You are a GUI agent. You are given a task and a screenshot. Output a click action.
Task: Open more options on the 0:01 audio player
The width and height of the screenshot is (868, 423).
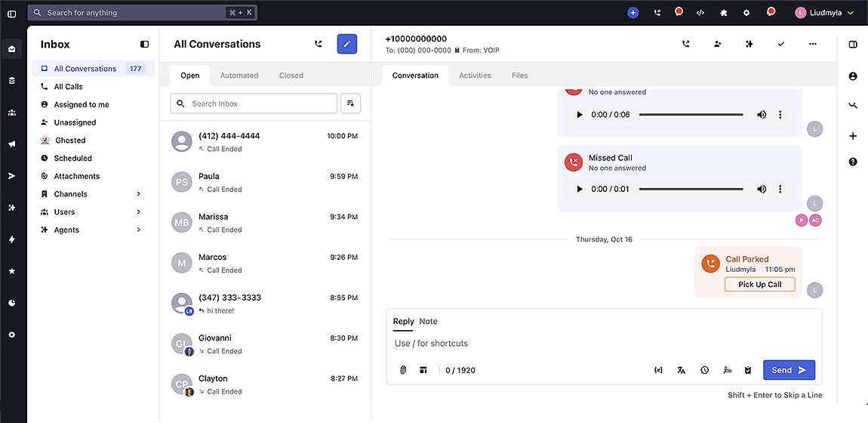pos(780,189)
